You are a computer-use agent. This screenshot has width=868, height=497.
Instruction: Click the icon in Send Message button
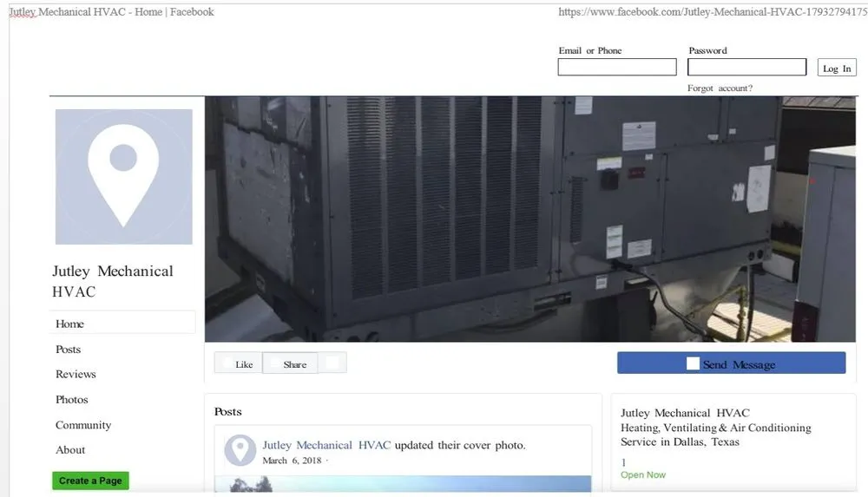pos(693,364)
